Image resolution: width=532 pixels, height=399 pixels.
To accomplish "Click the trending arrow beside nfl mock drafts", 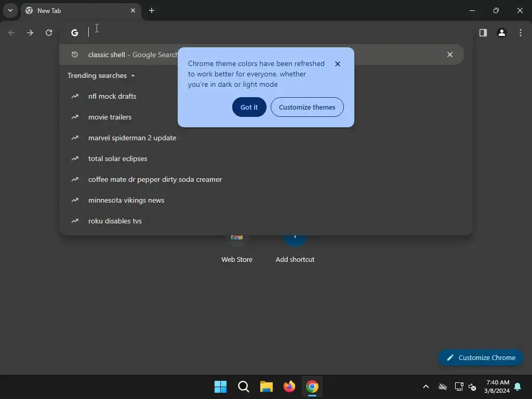I will coord(75,96).
